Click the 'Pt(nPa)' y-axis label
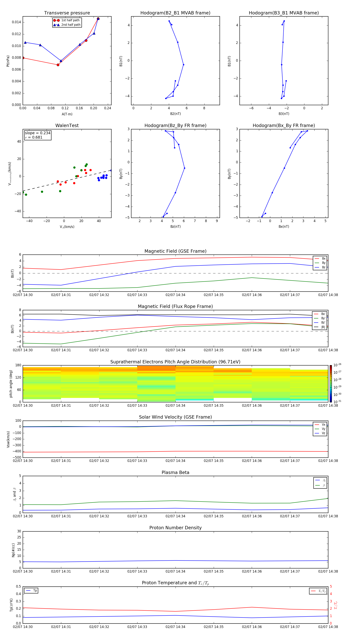The image size is (351, 644). click(x=8, y=61)
